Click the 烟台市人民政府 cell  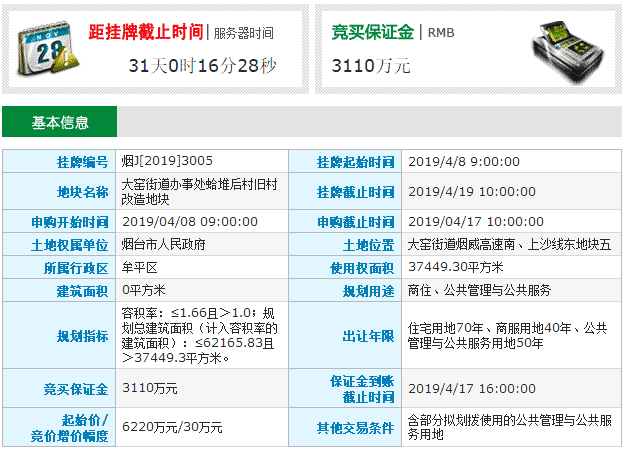click(202, 244)
